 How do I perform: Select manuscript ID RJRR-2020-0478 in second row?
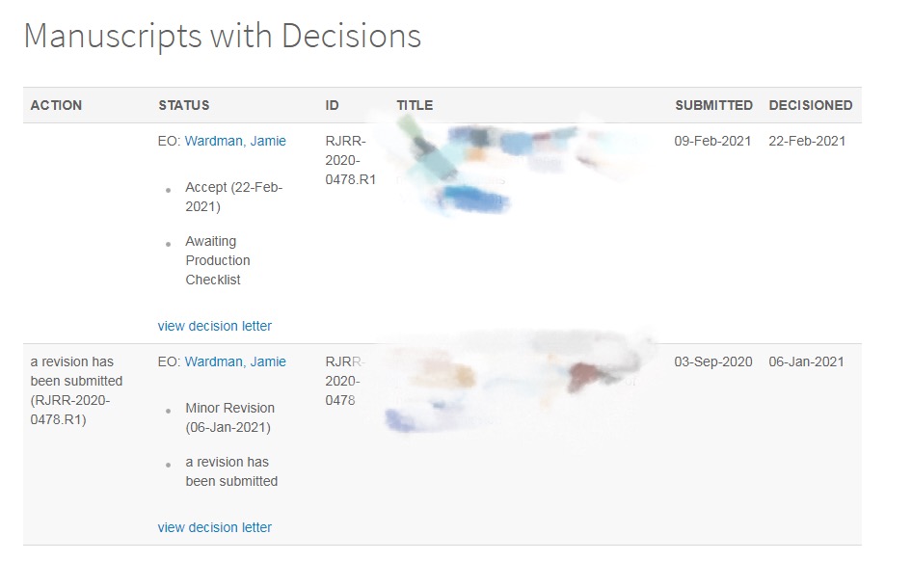tap(344, 381)
